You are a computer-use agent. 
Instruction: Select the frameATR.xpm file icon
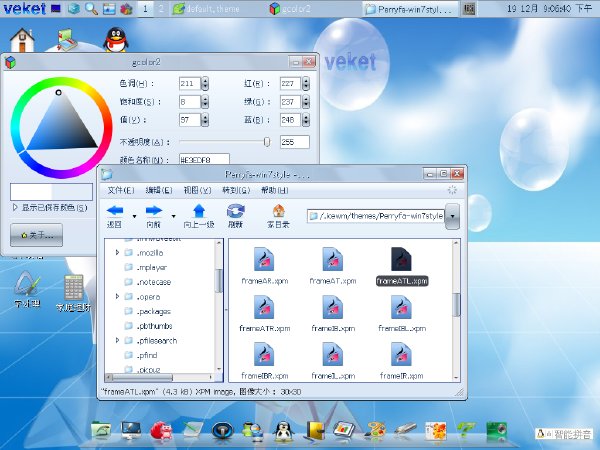tap(264, 307)
